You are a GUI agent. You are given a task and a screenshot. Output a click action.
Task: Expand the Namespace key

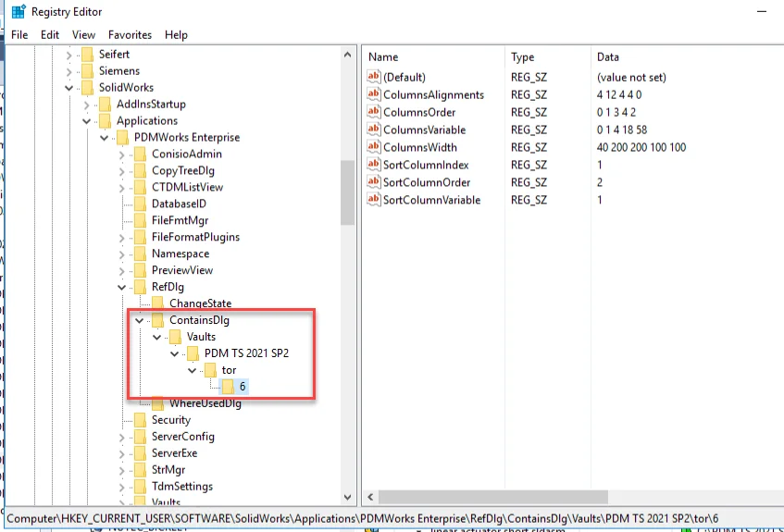click(122, 254)
